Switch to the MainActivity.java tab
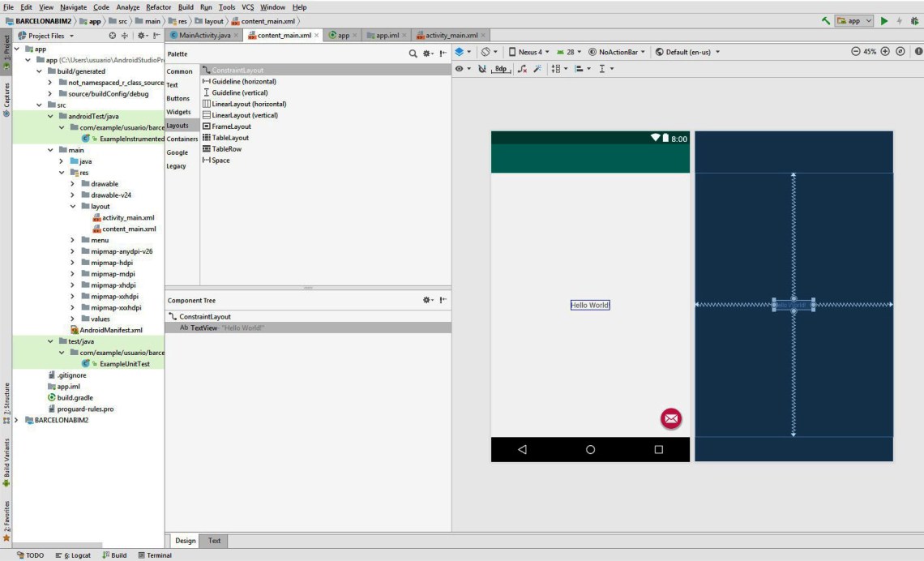This screenshot has height=561, width=924. click(x=204, y=36)
